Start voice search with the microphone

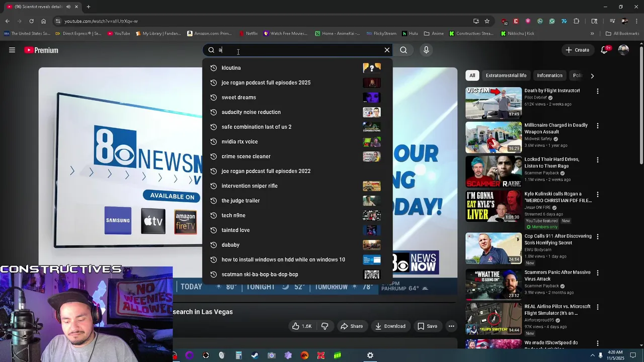(x=426, y=50)
